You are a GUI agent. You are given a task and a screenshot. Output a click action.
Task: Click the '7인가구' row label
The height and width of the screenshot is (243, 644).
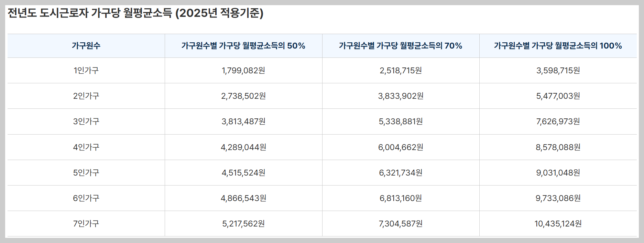[x=86, y=224]
